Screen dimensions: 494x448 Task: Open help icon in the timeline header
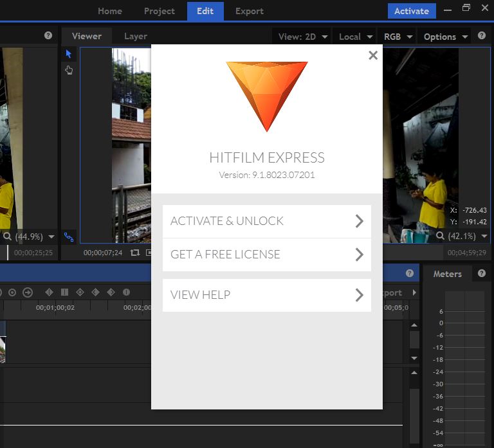point(410,273)
